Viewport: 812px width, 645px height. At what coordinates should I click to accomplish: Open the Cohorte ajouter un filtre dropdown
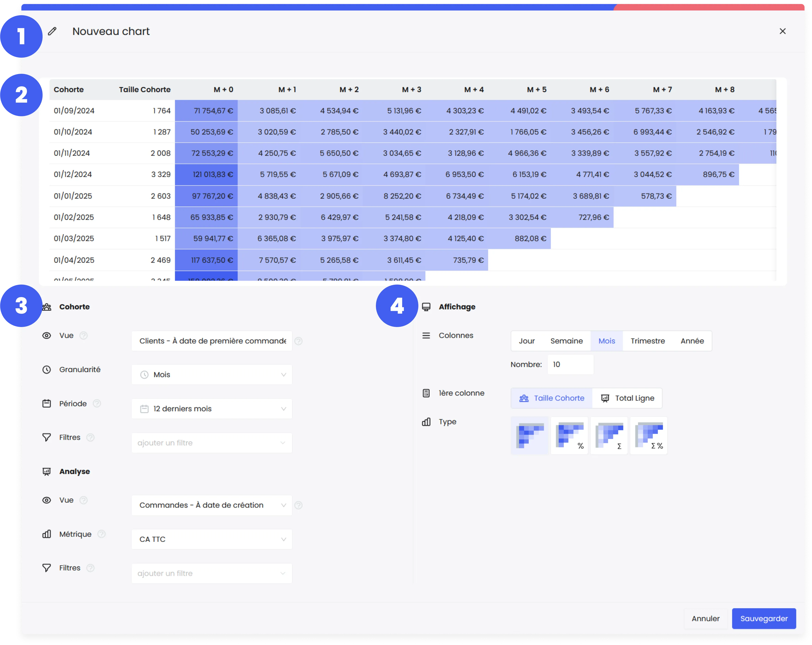point(212,443)
